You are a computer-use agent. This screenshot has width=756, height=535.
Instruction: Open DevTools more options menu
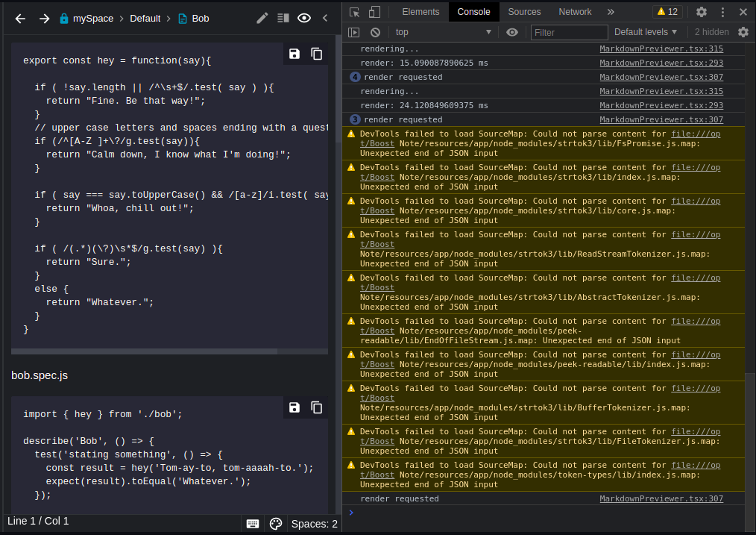[x=722, y=12]
